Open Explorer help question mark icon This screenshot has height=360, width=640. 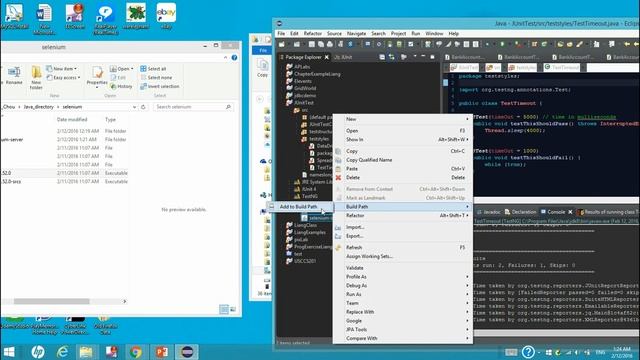tap(234, 58)
